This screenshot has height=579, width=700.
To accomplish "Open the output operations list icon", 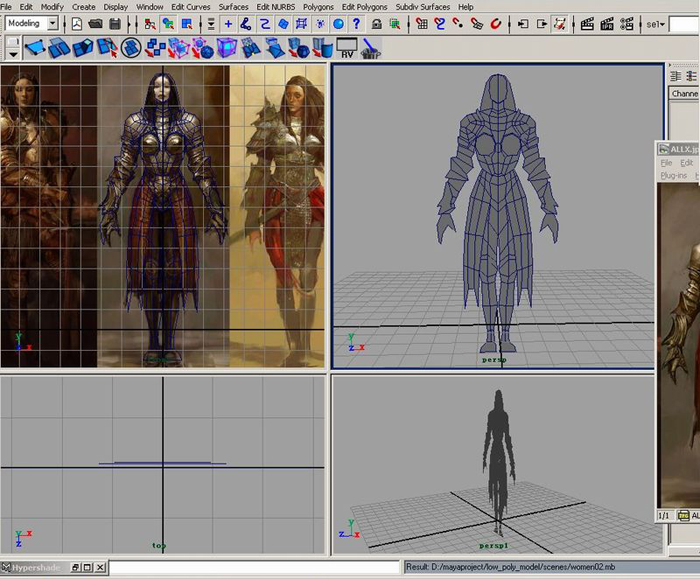I will pos(541,24).
